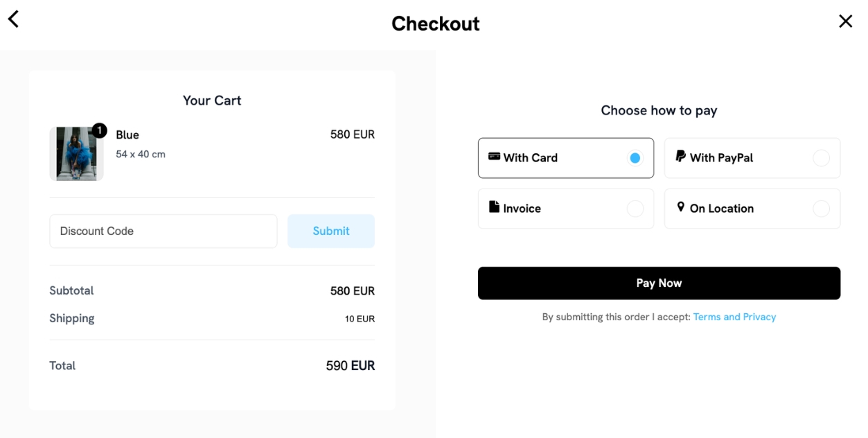Open the Blue artwork image in the cart
The height and width of the screenshot is (438, 868).
click(76, 153)
